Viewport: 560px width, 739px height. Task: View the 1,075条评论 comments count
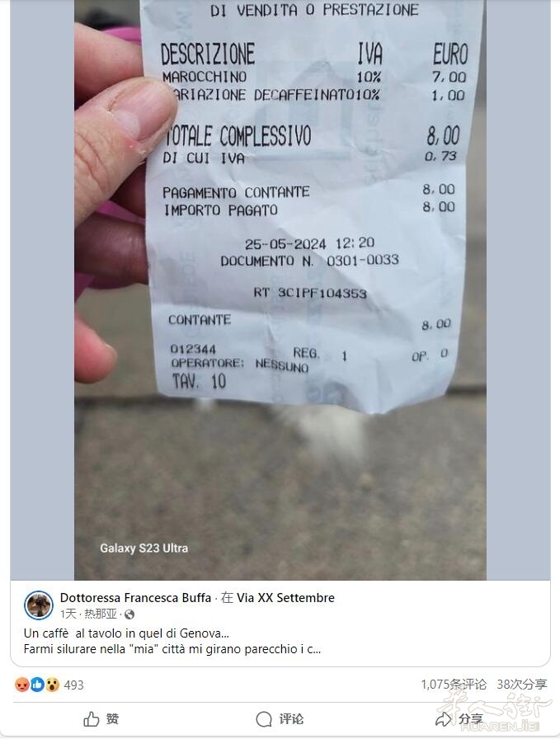(x=454, y=685)
